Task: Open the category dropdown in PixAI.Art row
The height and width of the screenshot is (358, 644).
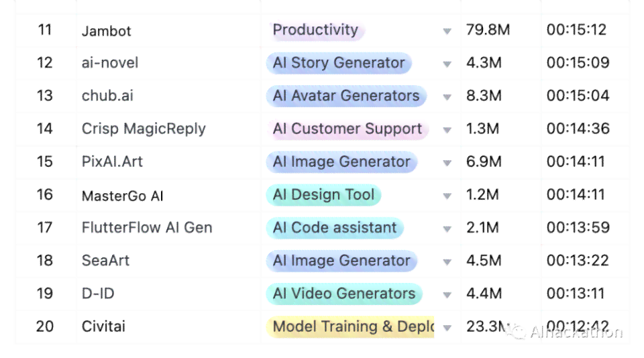Action: (x=447, y=163)
